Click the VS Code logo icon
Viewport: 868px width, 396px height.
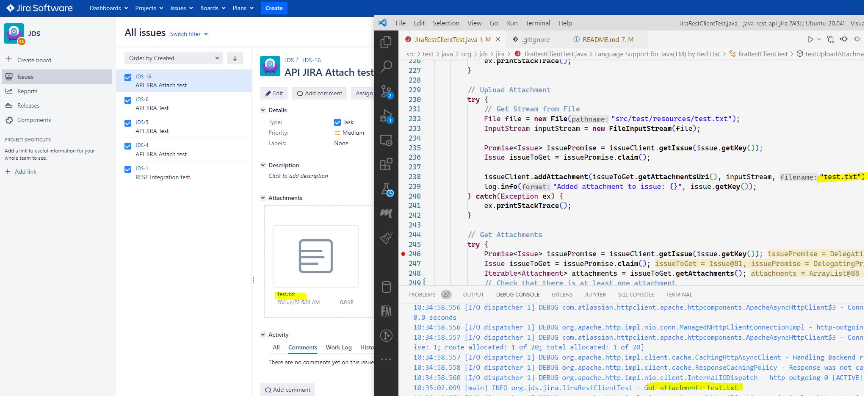click(x=383, y=23)
